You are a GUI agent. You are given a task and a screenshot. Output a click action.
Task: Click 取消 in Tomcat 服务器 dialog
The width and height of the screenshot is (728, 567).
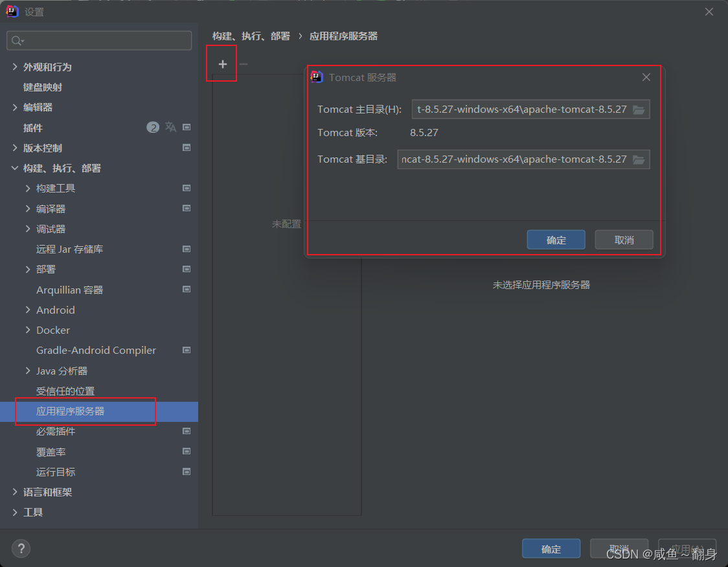(x=624, y=240)
